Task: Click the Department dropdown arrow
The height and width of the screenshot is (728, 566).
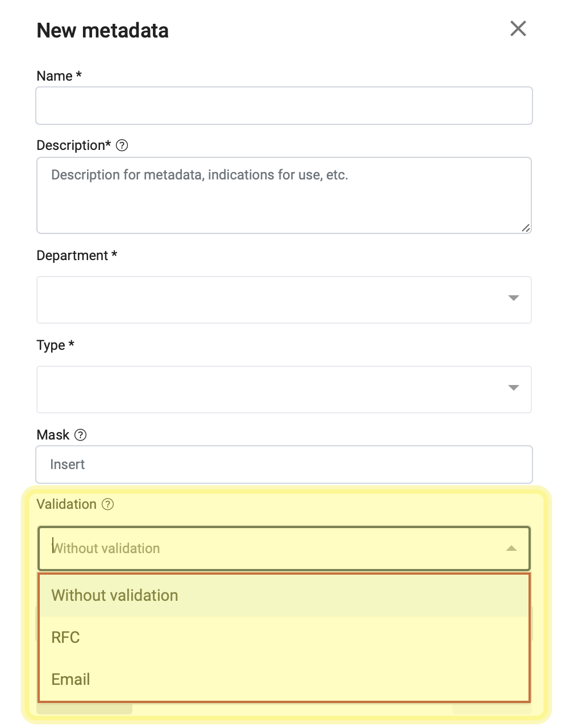Action: tap(514, 298)
